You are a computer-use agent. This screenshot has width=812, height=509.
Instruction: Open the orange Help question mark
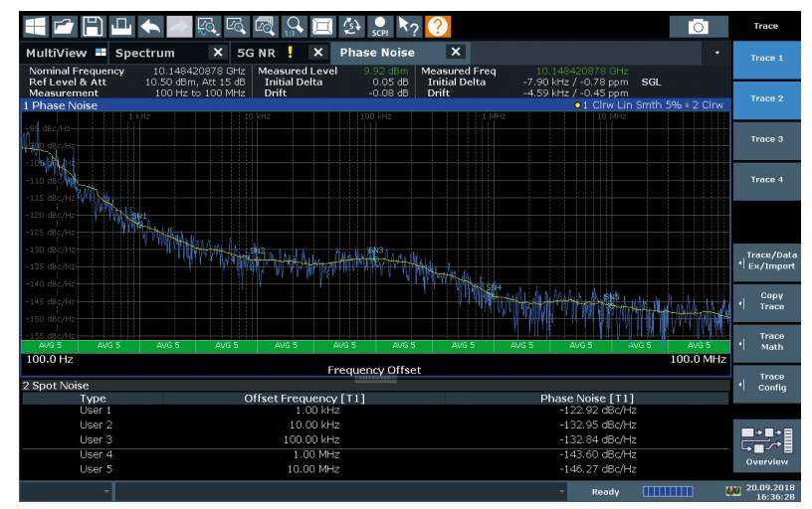(x=438, y=27)
